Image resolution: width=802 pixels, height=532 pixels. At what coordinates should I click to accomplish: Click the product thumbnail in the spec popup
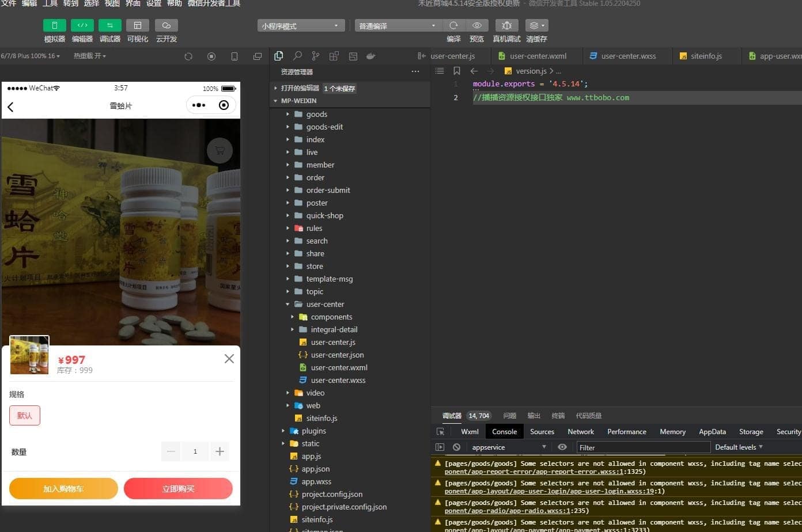(x=29, y=355)
